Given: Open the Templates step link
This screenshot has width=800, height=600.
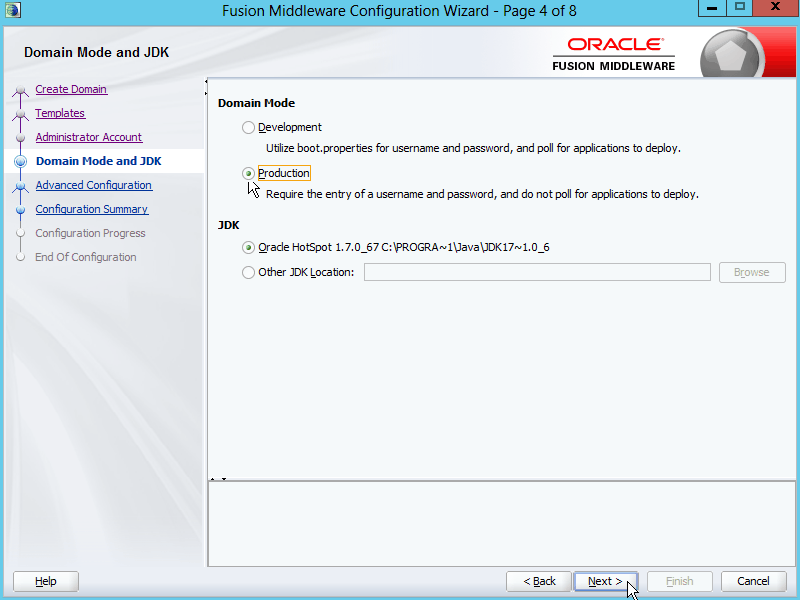Looking at the screenshot, I should click(60, 113).
